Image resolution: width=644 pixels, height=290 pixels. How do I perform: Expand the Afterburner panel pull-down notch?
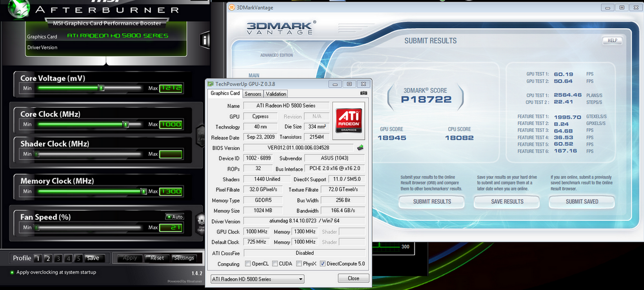(106, 61)
